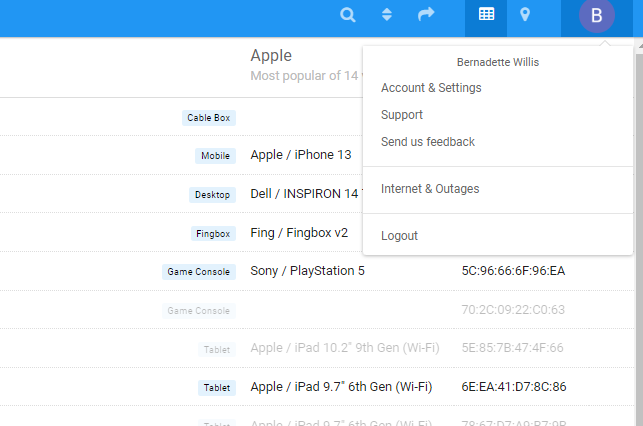Open Account & Settings
Viewport: 643px width, 426px height.
pyautogui.click(x=431, y=88)
